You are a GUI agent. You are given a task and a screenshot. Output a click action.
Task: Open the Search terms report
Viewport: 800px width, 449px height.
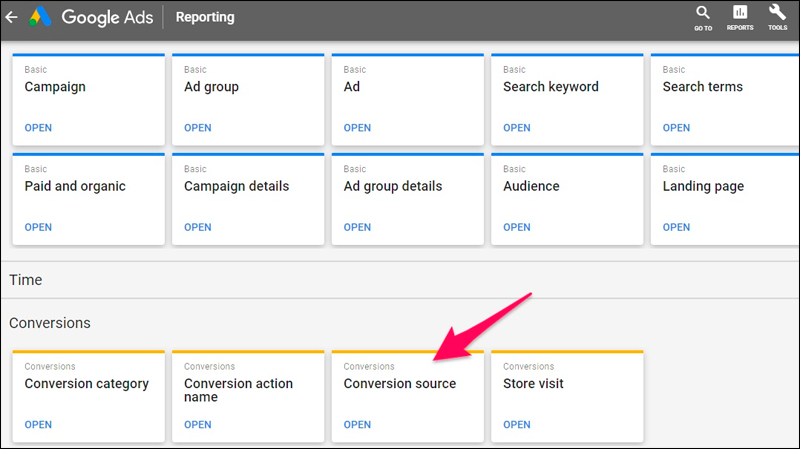coord(676,128)
